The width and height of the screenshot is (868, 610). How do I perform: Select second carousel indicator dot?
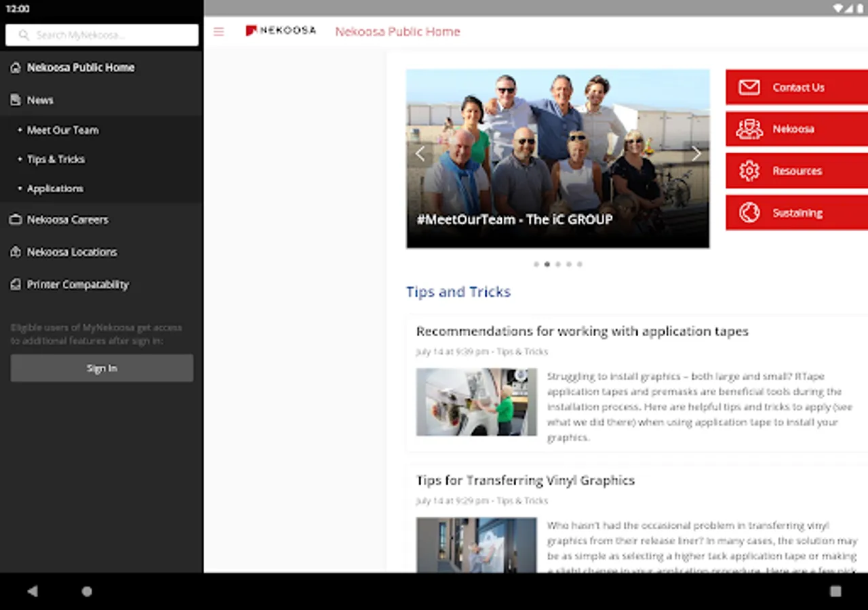coord(547,264)
